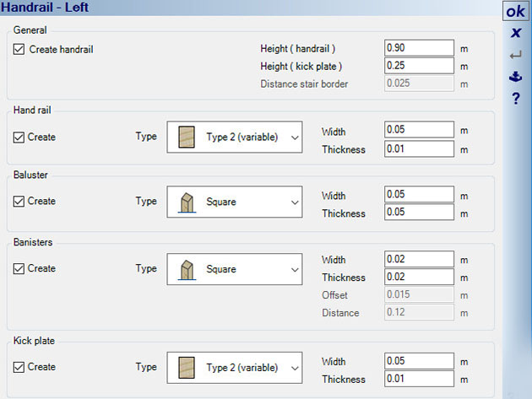Click the anchor-shaped sidebar icon
The image size is (532, 399).
coord(515,77)
